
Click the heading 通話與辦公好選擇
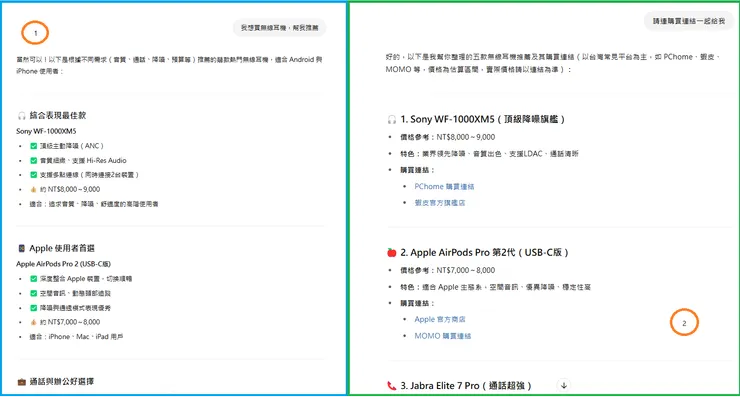tap(62, 382)
